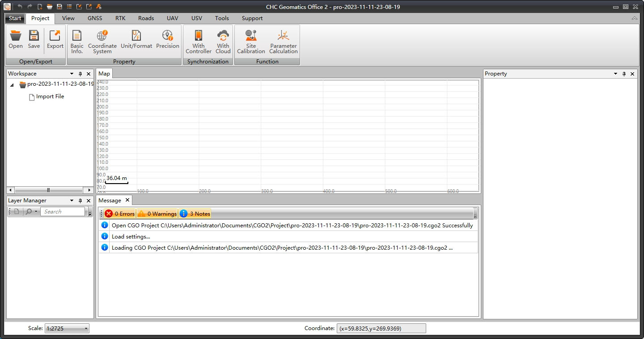Open the Layer Manager panel options dropdown arrow

pos(72,201)
